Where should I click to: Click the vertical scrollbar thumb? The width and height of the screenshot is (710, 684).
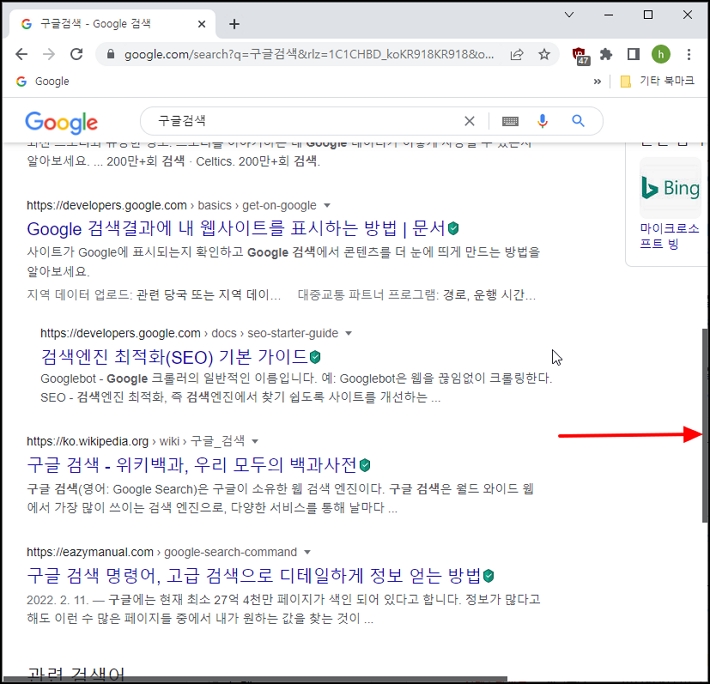click(705, 426)
